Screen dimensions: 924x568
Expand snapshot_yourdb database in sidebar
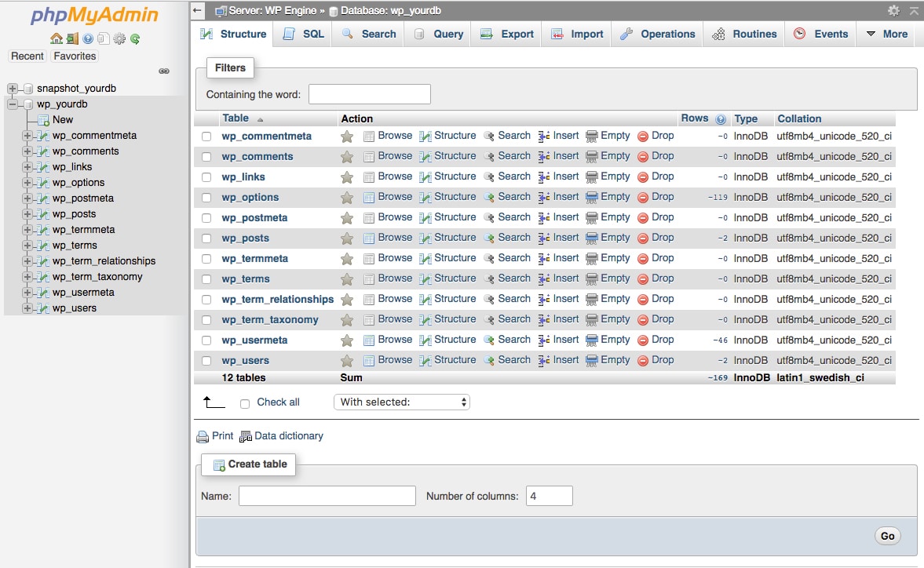tap(12, 89)
